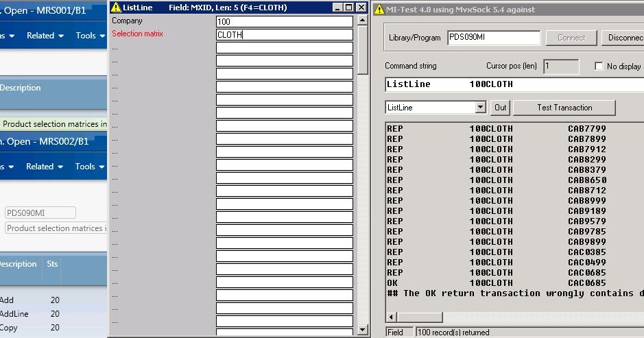Select result row CAB8650
The height and width of the screenshot is (338, 644).
point(515,180)
